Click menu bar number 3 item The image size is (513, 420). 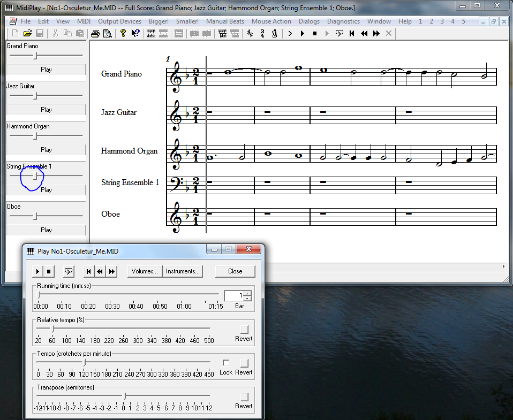coord(442,21)
